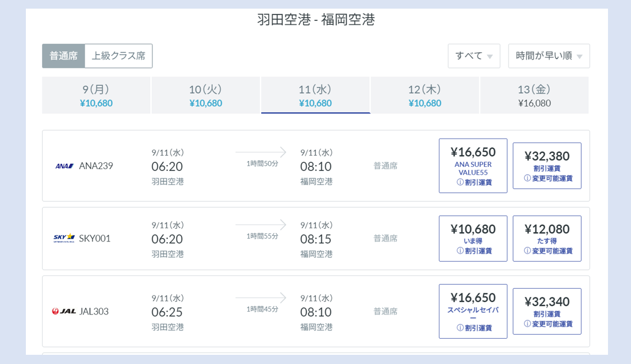Open the すべて airline filter dropdown

pos(473,56)
